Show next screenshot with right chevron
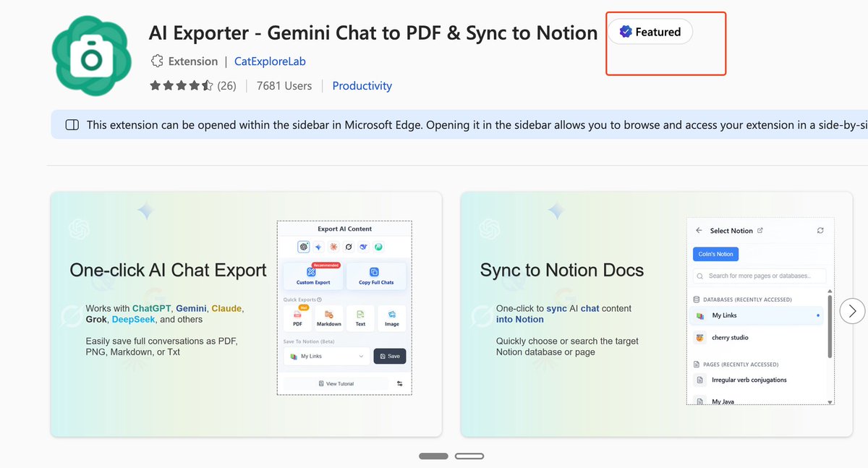The height and width of the screenshot is (468, 868). click(x=852, y=311)
